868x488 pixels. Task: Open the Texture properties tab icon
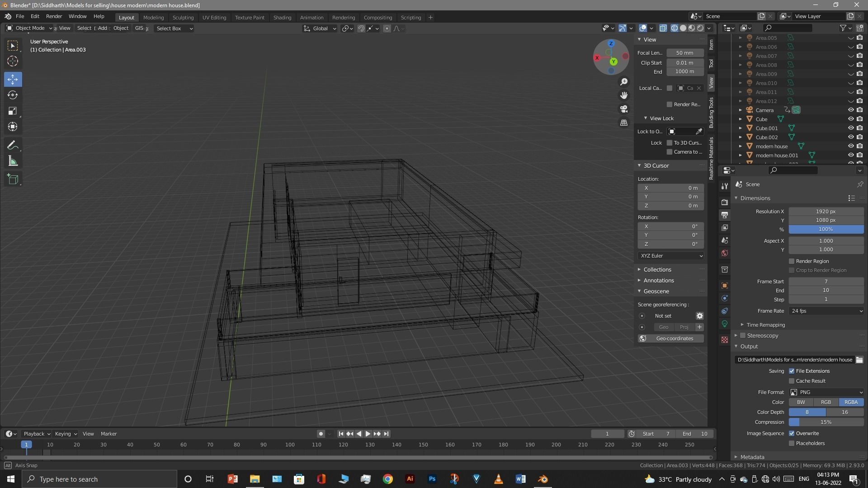pos(725,340)
